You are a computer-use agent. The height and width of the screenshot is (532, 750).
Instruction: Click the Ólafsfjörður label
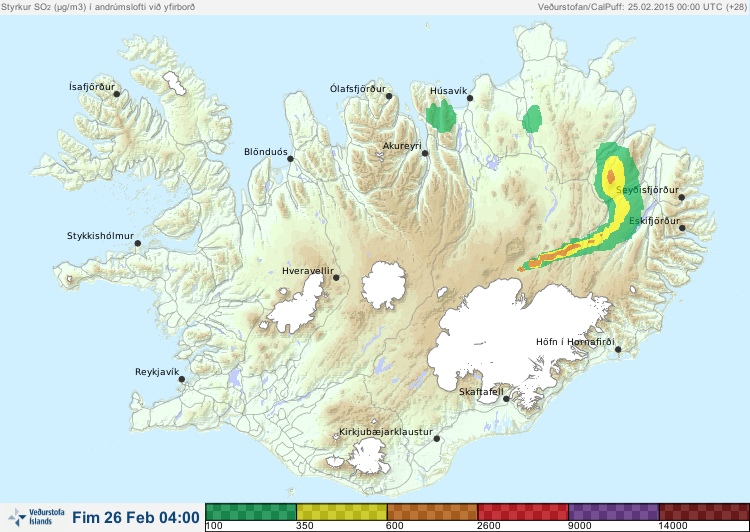click(358, 89)
